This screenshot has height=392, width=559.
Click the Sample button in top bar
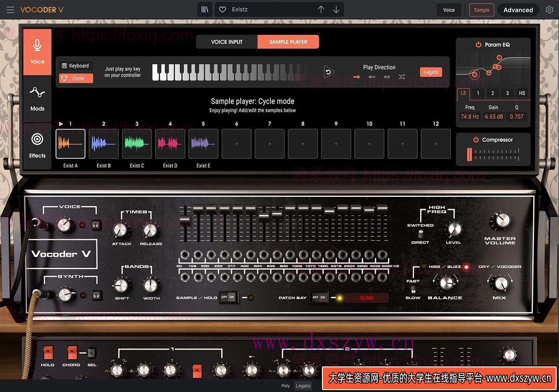(482, 10)
